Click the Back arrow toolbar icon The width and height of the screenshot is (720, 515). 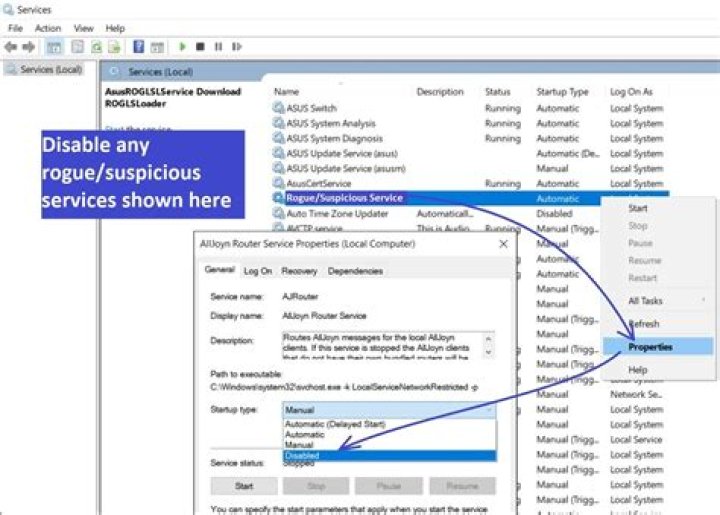11,47
